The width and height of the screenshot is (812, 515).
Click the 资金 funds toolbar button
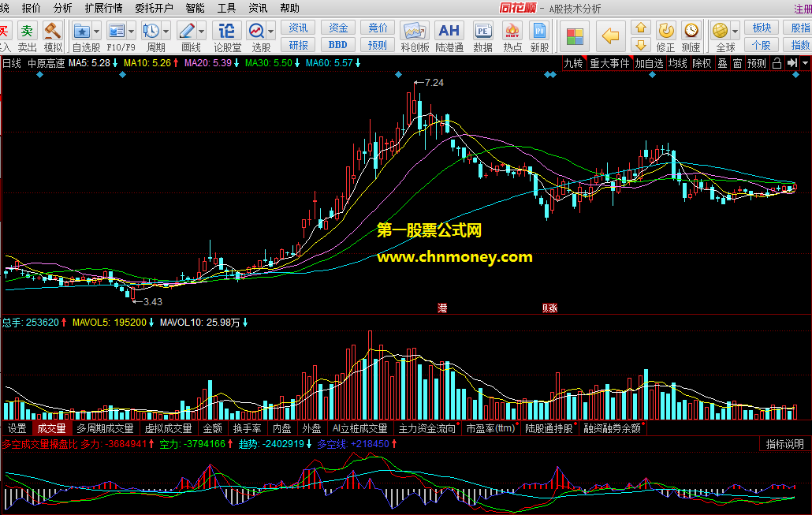[x=337, y=28]
